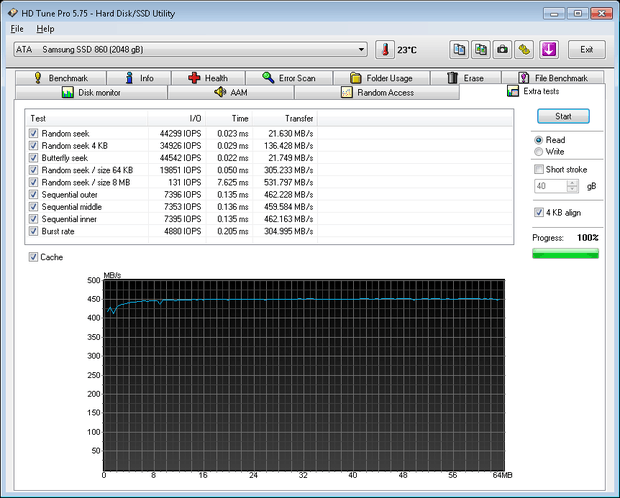Click the 304.995 MB/s burst rate value
This screenshot has width=620, height=498.
click(x=288, y=231)
